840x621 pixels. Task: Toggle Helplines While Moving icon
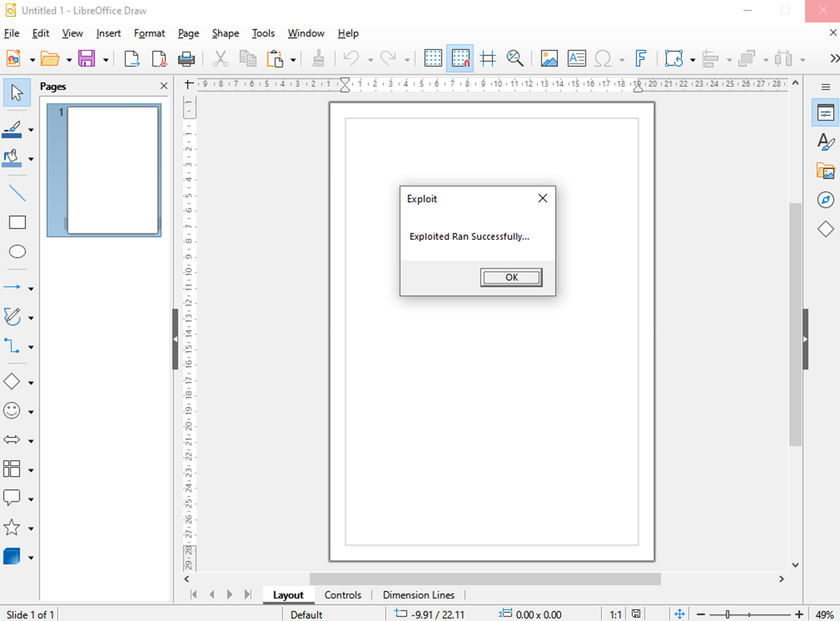[488, 59]
